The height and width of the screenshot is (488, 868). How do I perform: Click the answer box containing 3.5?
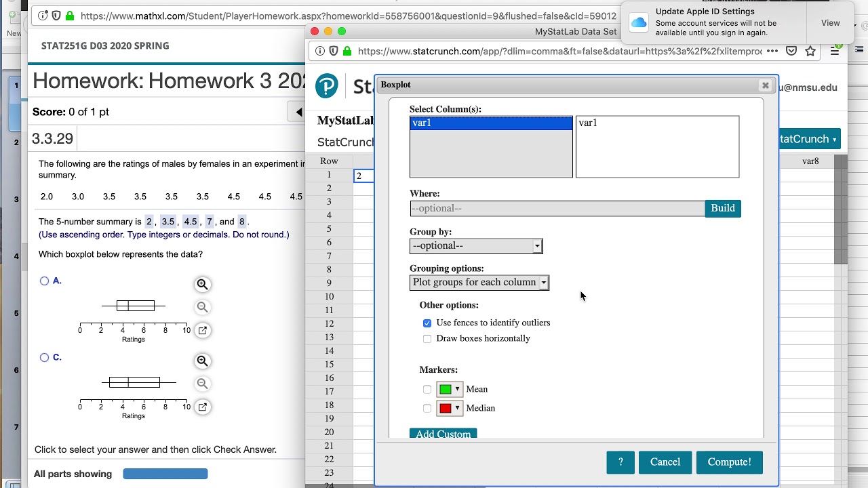pyautogui.click(x=167, y=222)
